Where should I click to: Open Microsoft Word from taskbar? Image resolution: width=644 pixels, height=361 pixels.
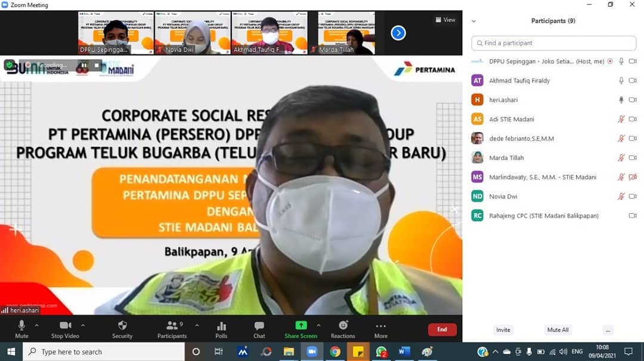[x=404, y=351]
